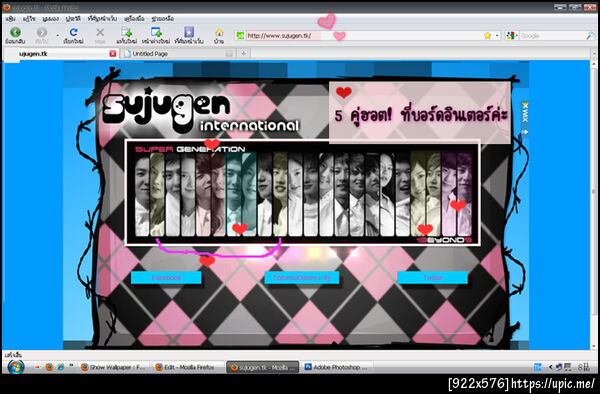Screen dimensions: 600x394
Task: Open the address bar history dropdown arrow
Action: (x=497, y=36)
